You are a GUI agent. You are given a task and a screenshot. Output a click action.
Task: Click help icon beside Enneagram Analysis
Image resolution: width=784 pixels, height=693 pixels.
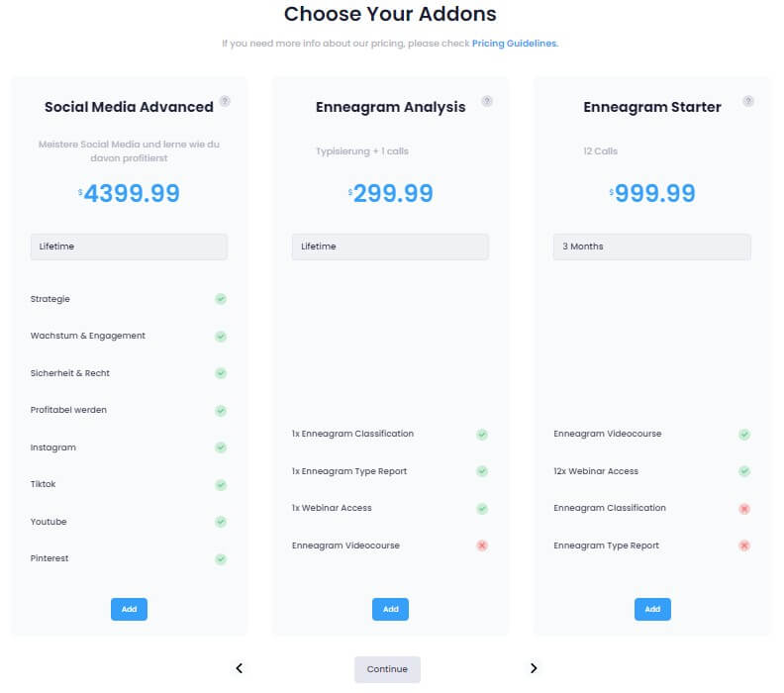[x=486, y=101]
